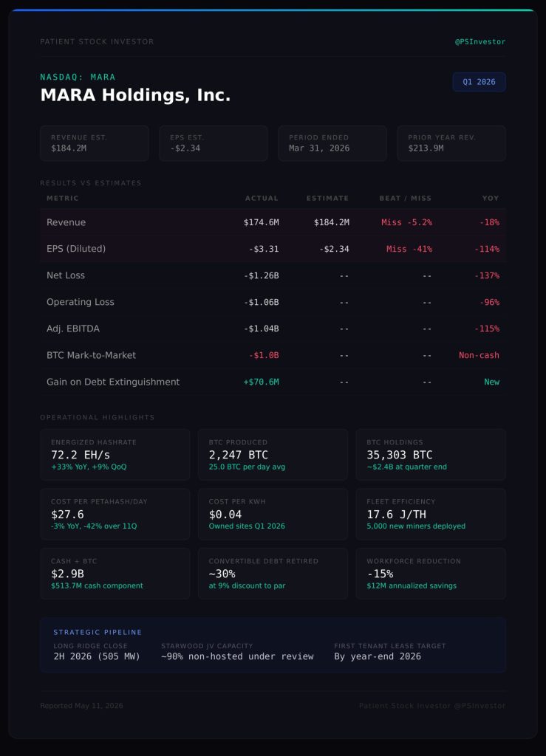Click the $12M annualized savings text
The height and width of the screenshot is (756, 546).
412,585
